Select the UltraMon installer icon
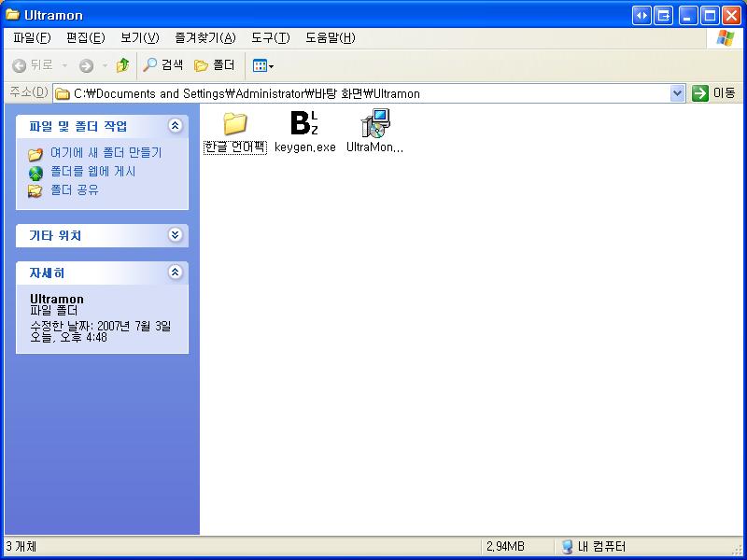The width and height of the screenshot is (747, 560). tap(375, 123)
